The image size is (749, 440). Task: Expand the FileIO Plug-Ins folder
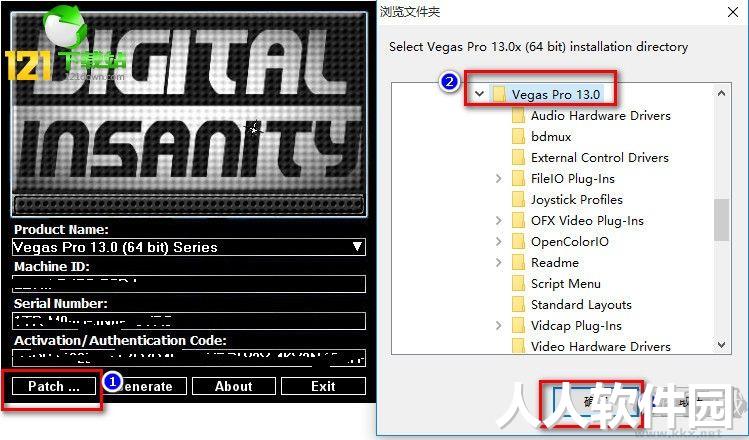[x=499, y=179]
